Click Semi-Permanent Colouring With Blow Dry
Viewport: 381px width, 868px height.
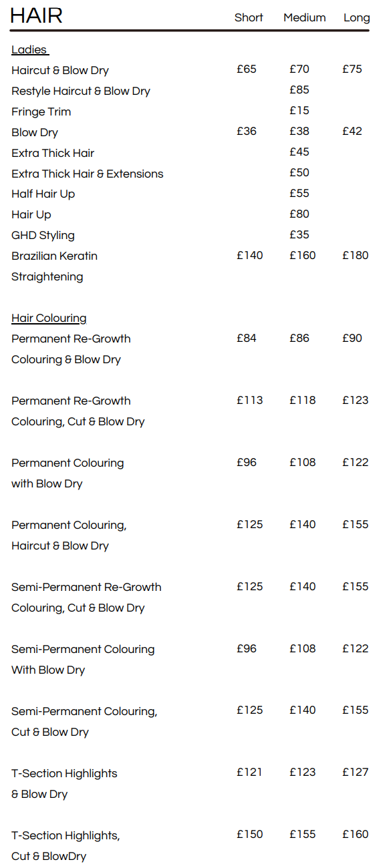click(x=83, y=660)
